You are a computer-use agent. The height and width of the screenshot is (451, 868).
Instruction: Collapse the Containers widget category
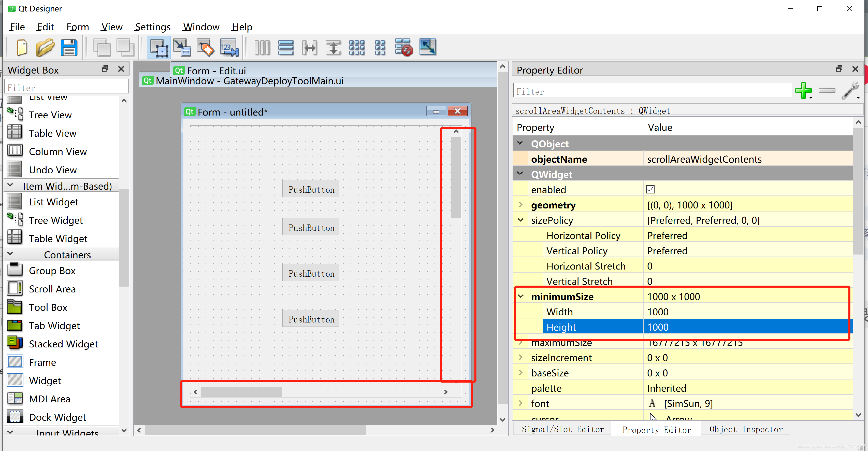[10, 254]
